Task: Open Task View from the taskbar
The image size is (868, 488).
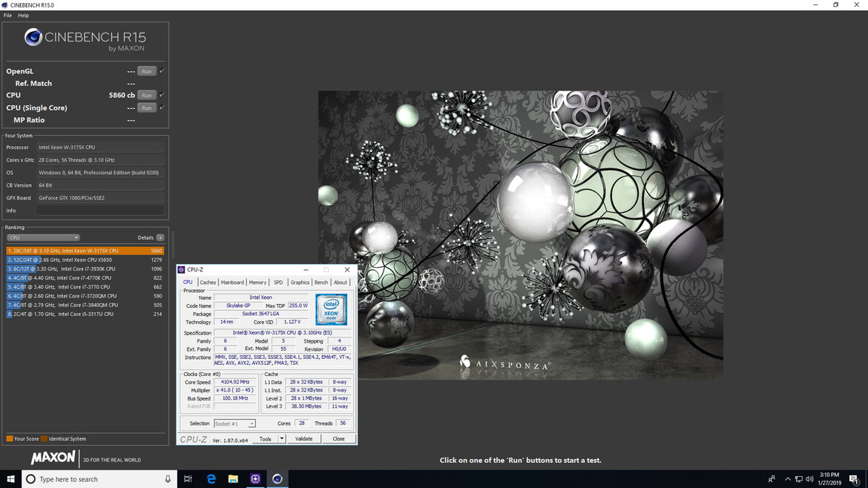Action: point(188,479)
